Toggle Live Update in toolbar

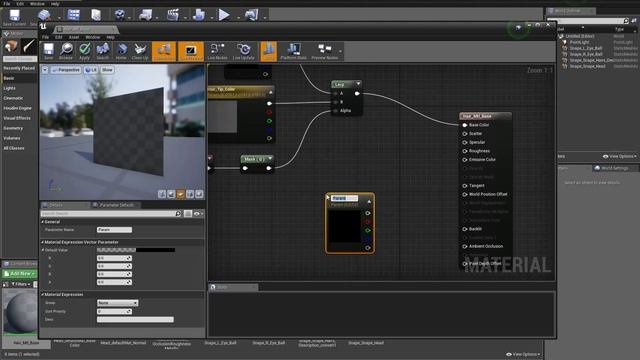pyautogui.click(x=244, y=51)
